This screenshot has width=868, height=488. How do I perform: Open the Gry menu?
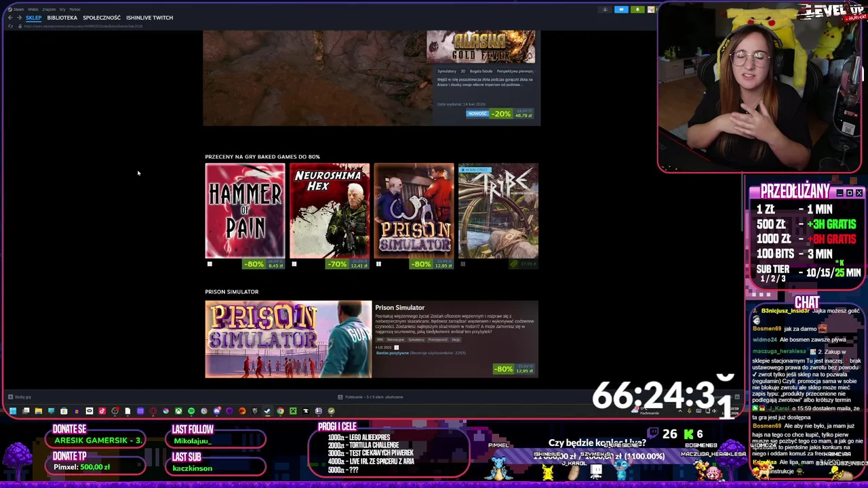[62, 9]
